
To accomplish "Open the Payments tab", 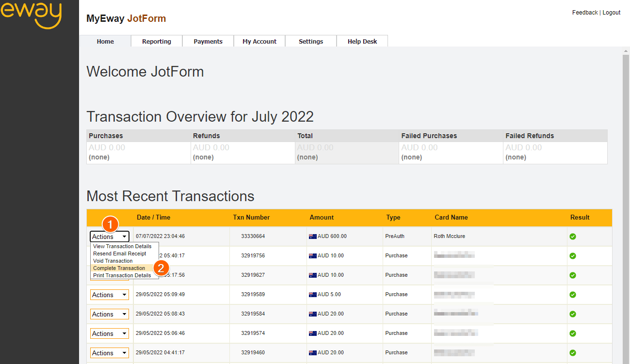I will point(208,41).
